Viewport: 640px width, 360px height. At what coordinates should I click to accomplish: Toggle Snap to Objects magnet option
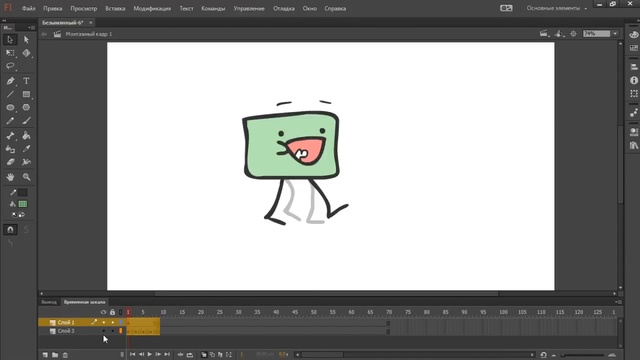tap(10, 230)
